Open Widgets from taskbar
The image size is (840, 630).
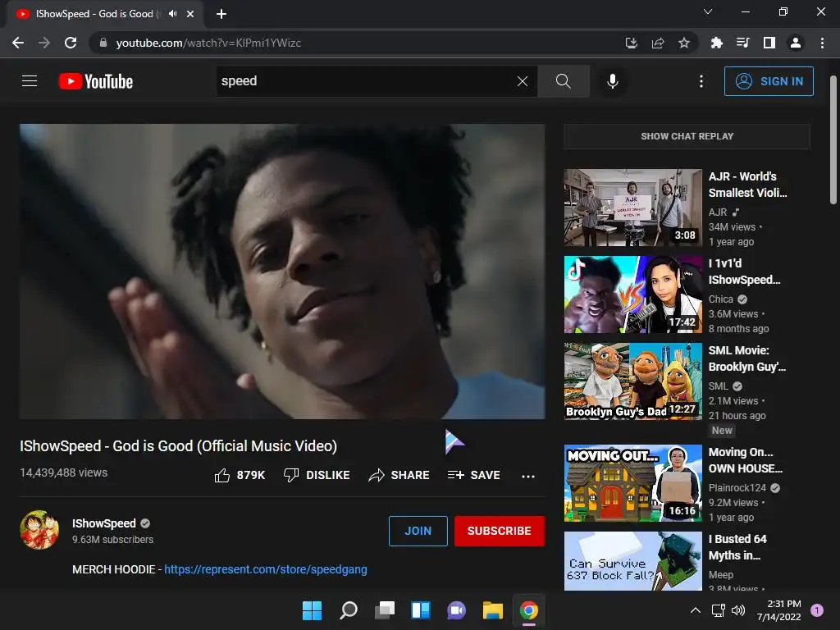421,610
